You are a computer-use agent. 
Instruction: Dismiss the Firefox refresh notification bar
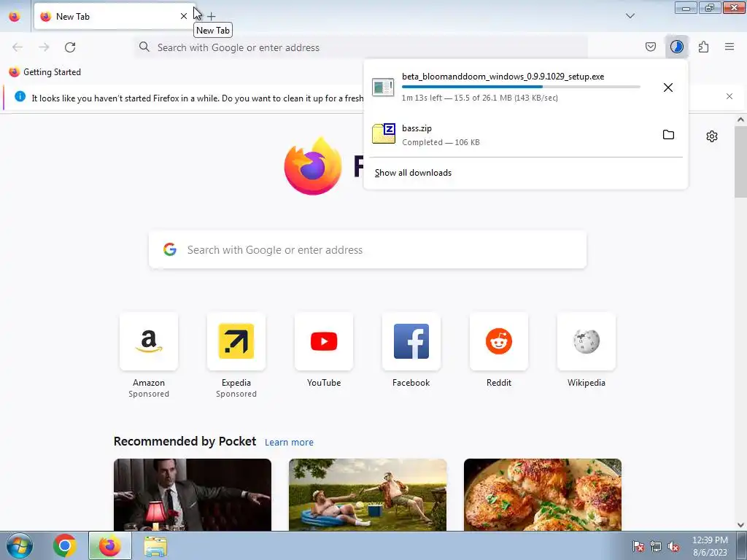coord(729,96)
